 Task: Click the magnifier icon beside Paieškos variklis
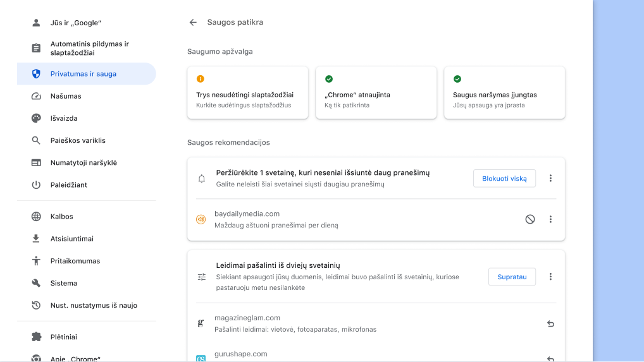point(36,140)
